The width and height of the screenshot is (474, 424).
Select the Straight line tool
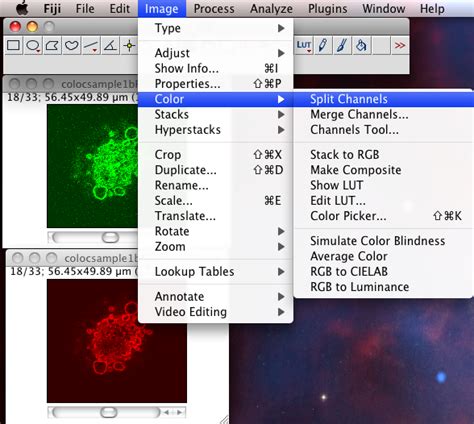point(91,46)
